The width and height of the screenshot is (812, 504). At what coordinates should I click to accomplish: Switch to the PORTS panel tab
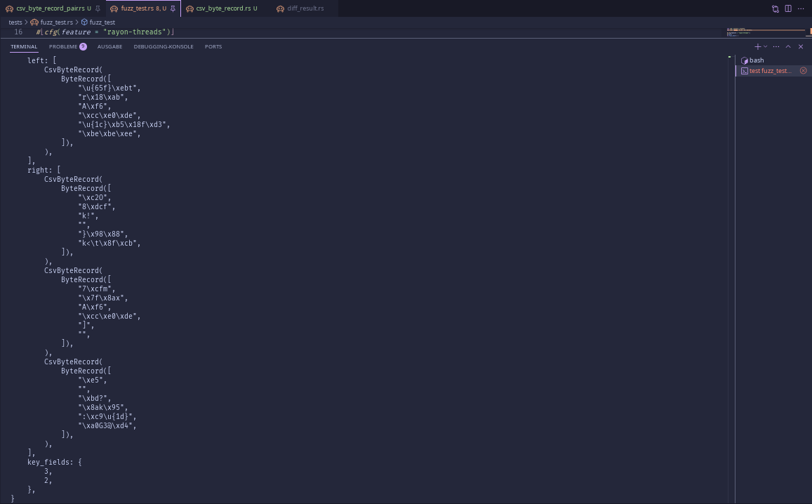point(213,46)
